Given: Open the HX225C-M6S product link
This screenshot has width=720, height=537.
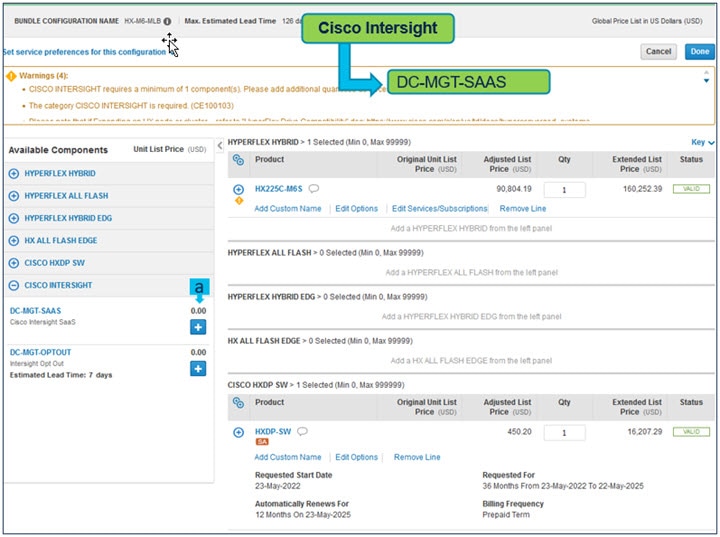Looking at the screenshot, I should 278,189.
